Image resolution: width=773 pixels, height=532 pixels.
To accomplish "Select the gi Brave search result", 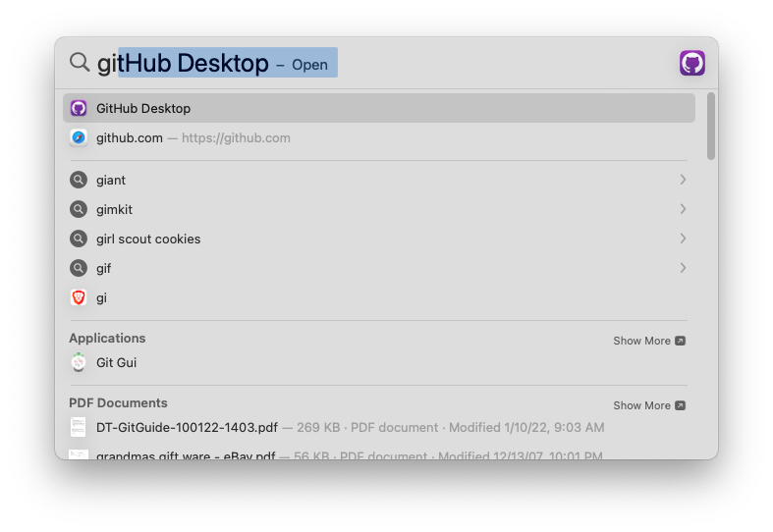I will pos(378,297).
